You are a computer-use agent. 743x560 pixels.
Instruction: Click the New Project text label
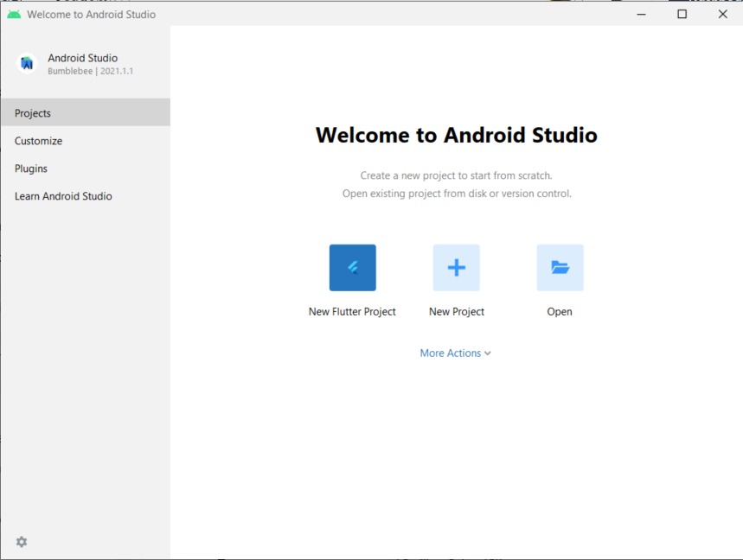pos(457,311)
